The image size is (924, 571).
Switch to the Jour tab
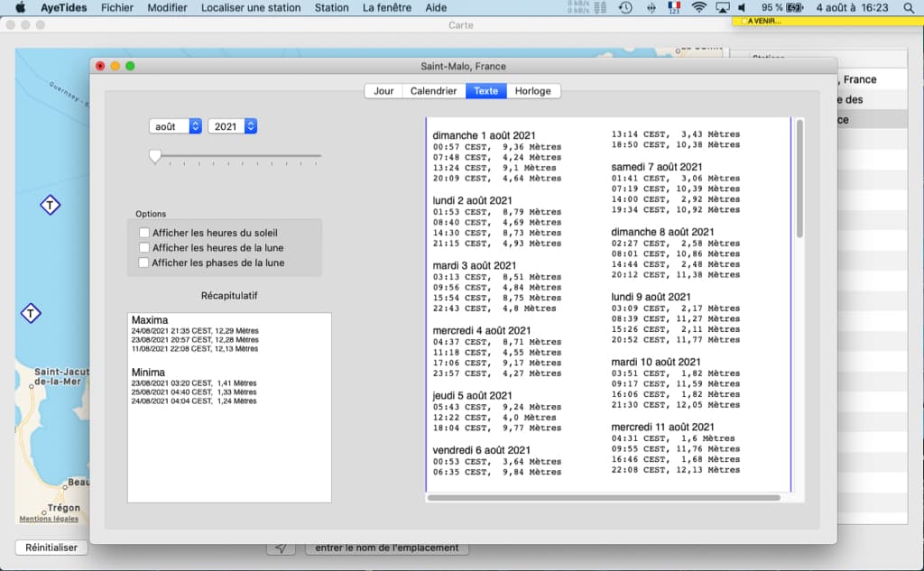coord(383,91)
